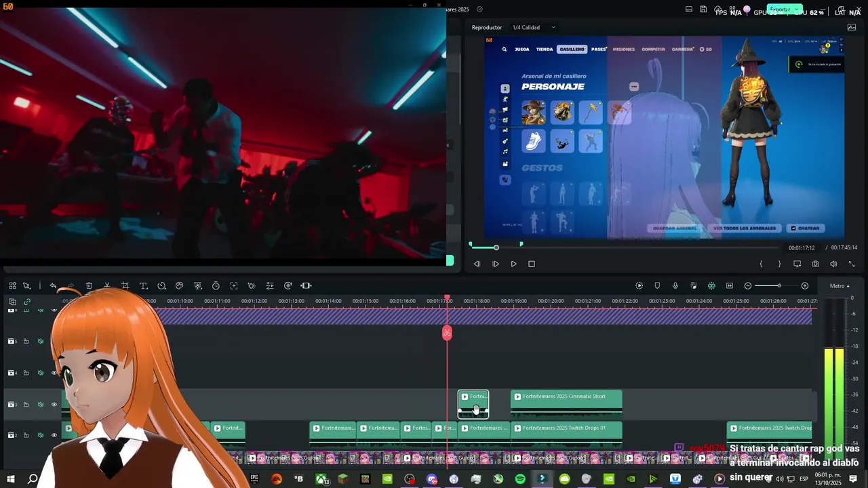This screenshot has width=868, height=488.
Task: Step to next frame
Action: [496, 264]
